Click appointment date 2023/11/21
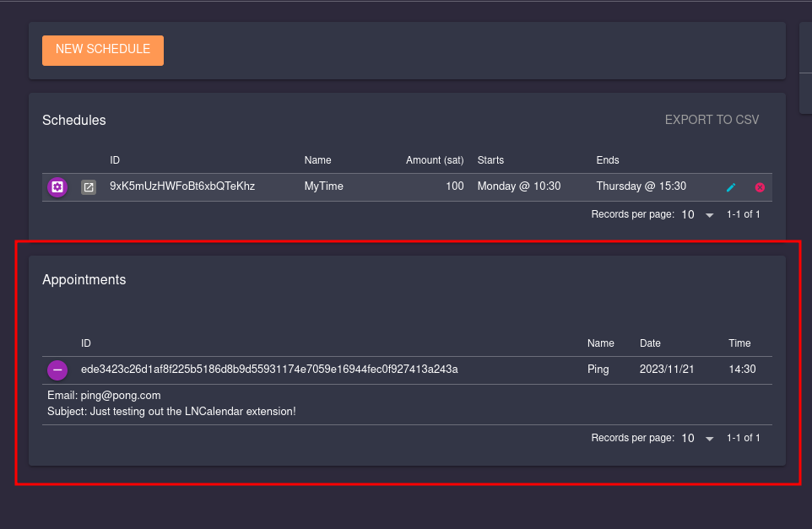 coord(667,370)
